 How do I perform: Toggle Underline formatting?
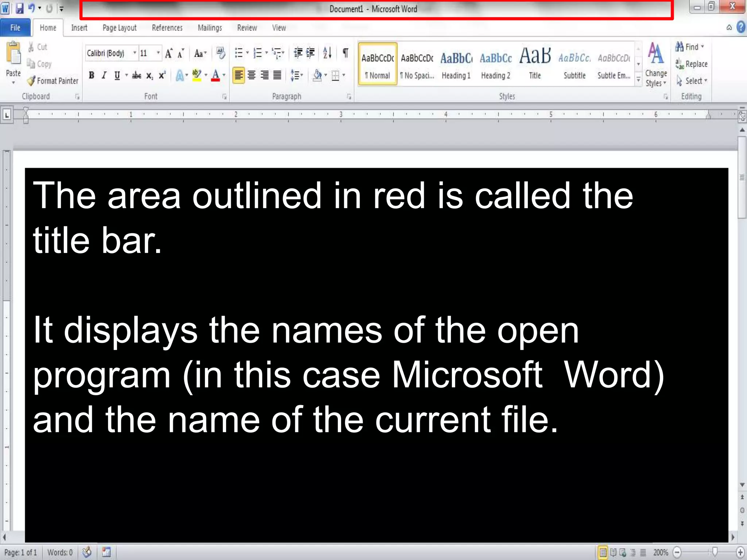(117, 75)
